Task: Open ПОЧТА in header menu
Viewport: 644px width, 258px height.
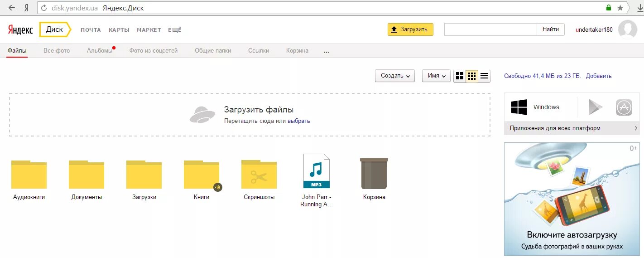Action: [91, 30]
